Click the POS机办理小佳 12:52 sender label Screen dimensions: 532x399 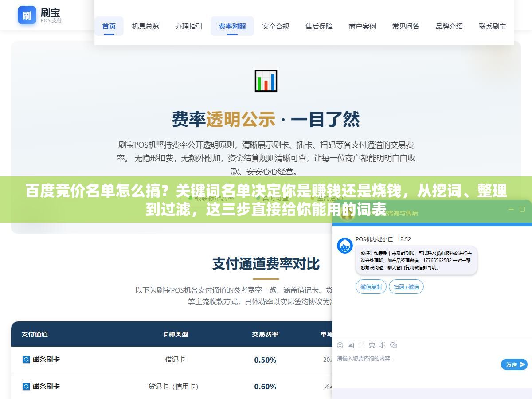point(383,239)
